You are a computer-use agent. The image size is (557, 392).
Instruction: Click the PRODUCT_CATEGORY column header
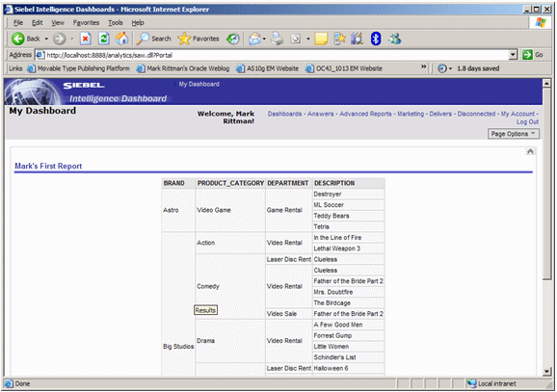pyautogui.click(x=230, y=183)
